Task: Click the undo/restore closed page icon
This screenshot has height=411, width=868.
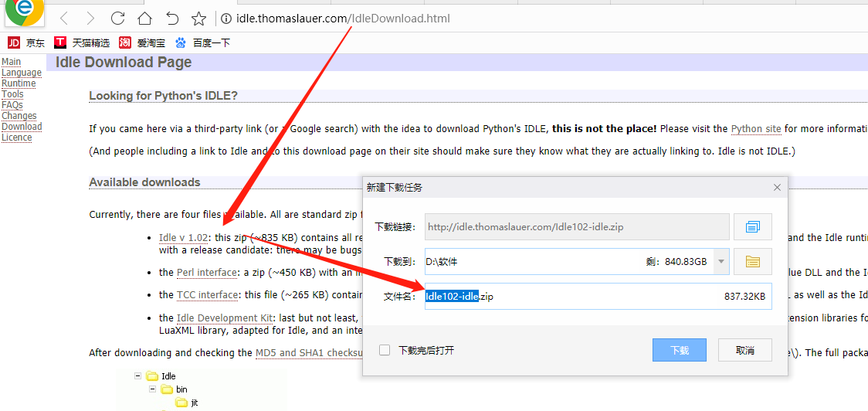Action: [172, 19]
